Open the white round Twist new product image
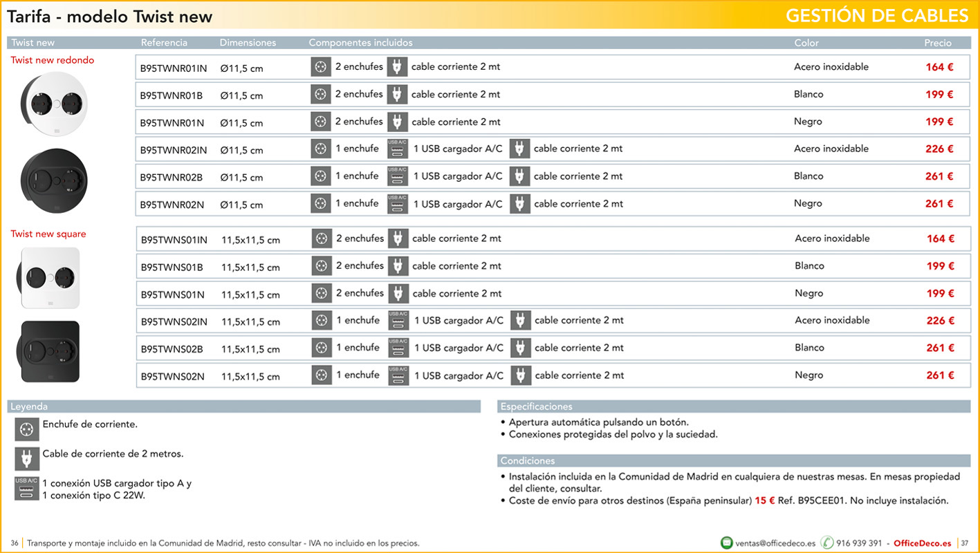This screenshot has height=553, width=980. (54, 104)
